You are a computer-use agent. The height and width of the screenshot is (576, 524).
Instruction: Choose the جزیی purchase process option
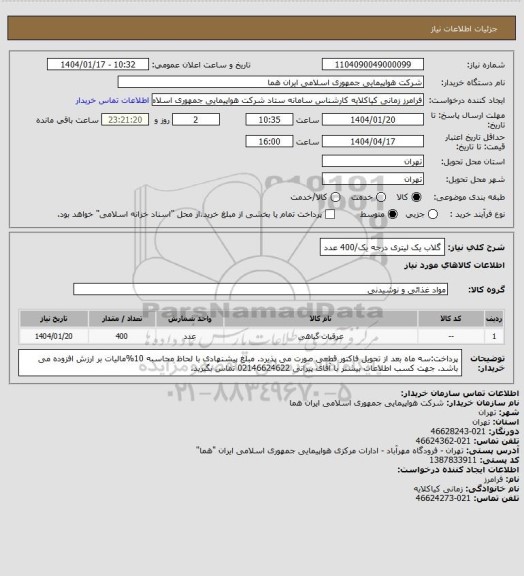pyautogui.click(x=433, y=214)
